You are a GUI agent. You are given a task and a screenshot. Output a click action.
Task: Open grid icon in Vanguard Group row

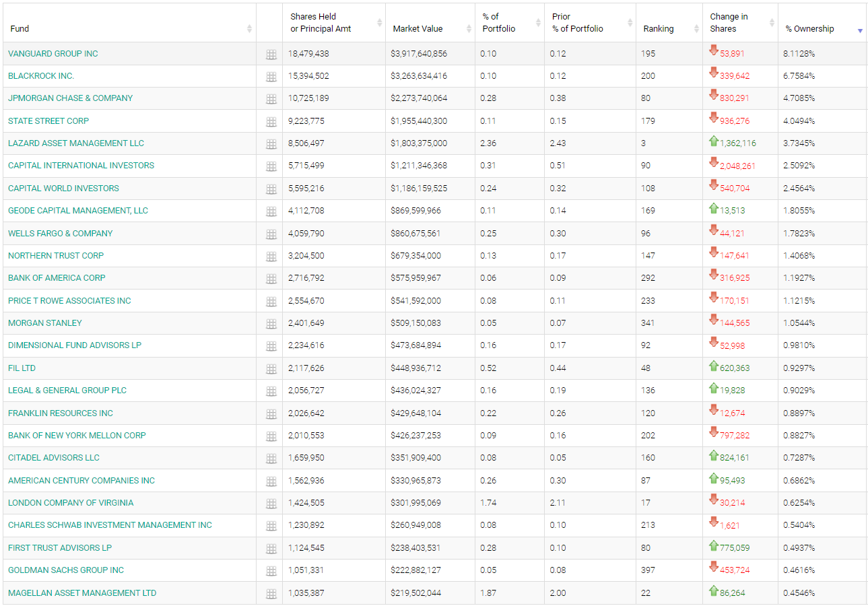coord(271,55)
